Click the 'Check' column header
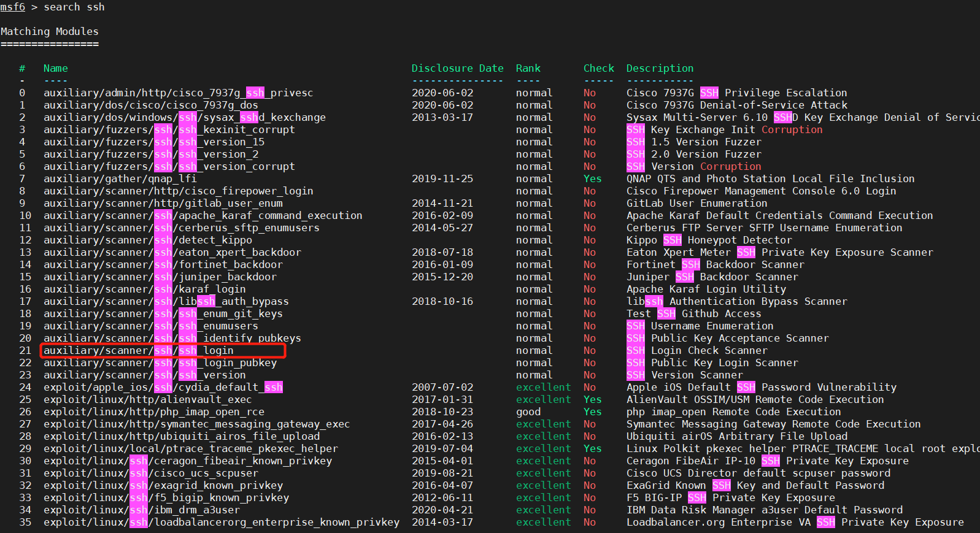Image resolution: width=980 pixels, height=533 pixels. 599,68
